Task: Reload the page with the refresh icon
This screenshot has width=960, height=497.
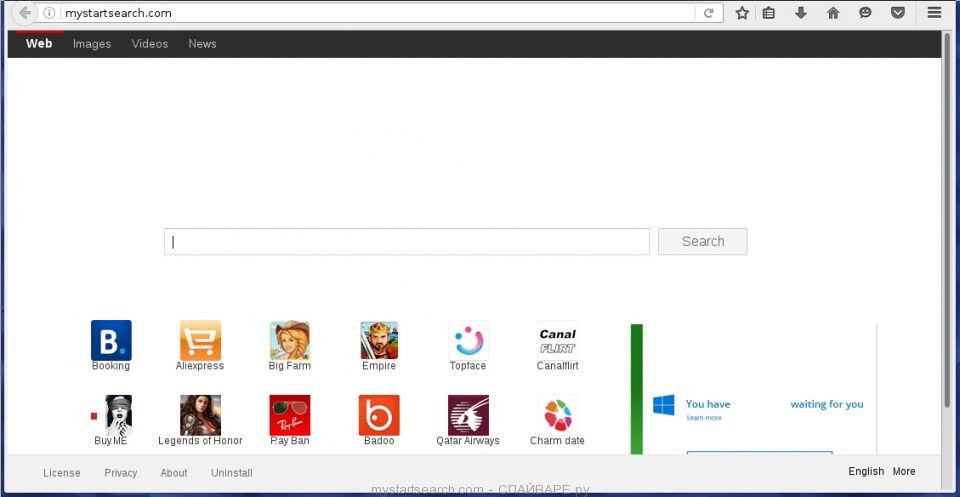Action: 709,13
